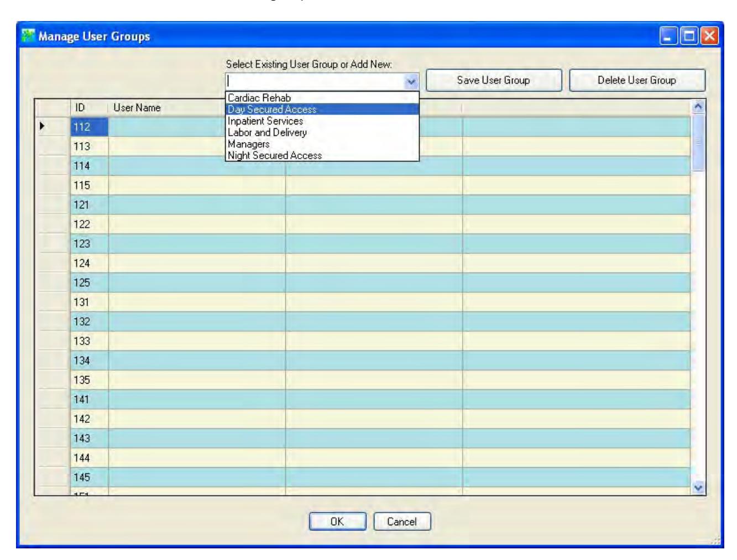737x560 pixels.
Task: Click the Manage User Groups title bar icon
Action: (x=28, y=36)
